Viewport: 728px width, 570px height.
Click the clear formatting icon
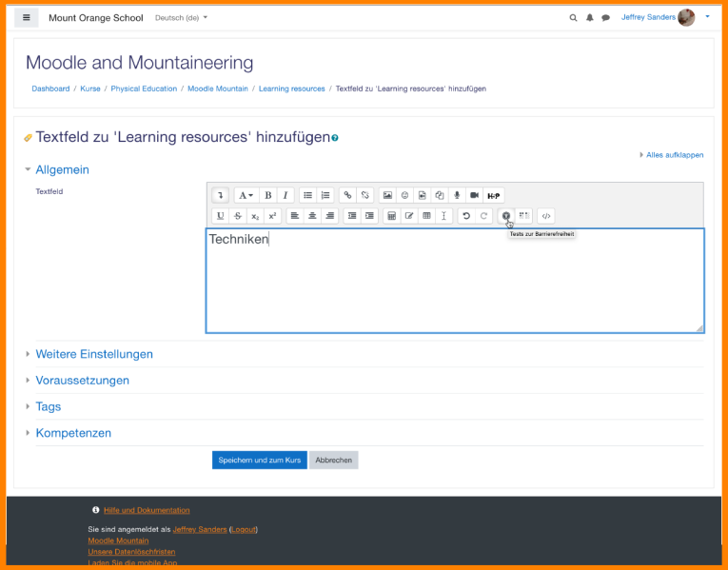tap(443, 216)
